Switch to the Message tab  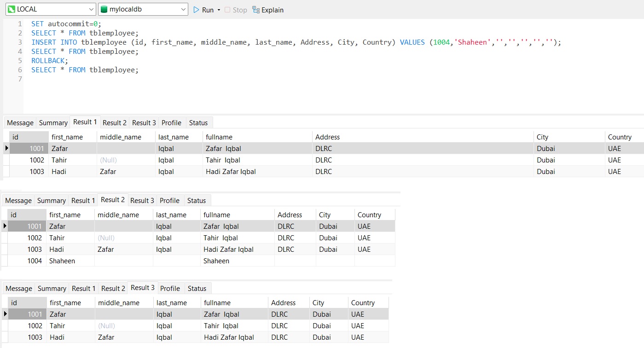(x=20, y=122)
